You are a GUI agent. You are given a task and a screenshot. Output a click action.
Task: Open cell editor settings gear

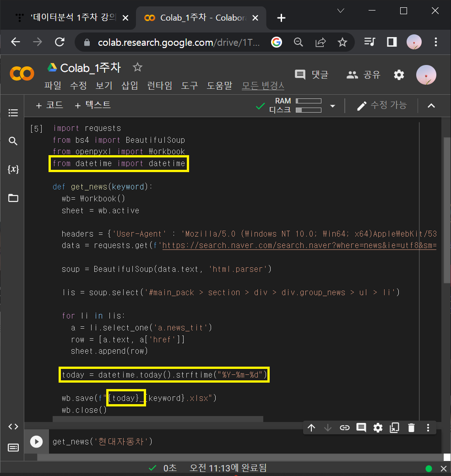378,428
